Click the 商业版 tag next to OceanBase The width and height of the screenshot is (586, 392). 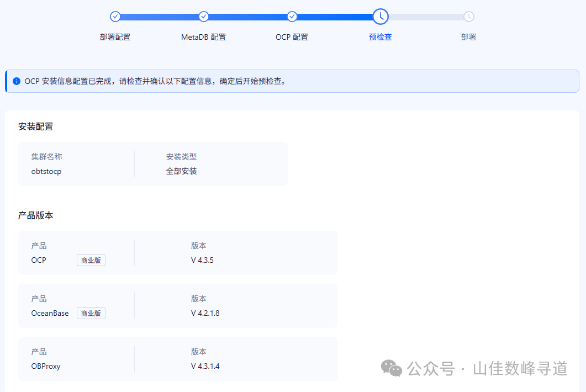[x=91, y=313]
